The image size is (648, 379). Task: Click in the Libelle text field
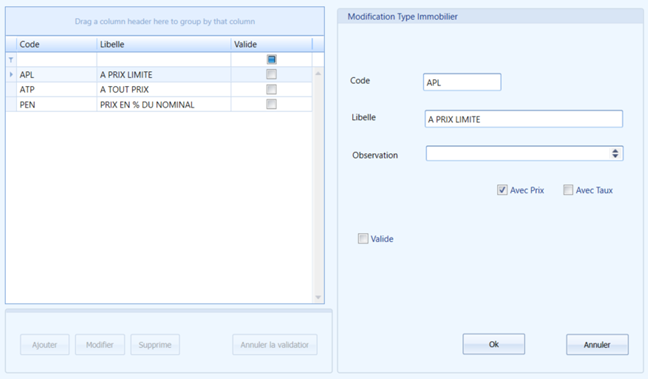tap(524, 119)
